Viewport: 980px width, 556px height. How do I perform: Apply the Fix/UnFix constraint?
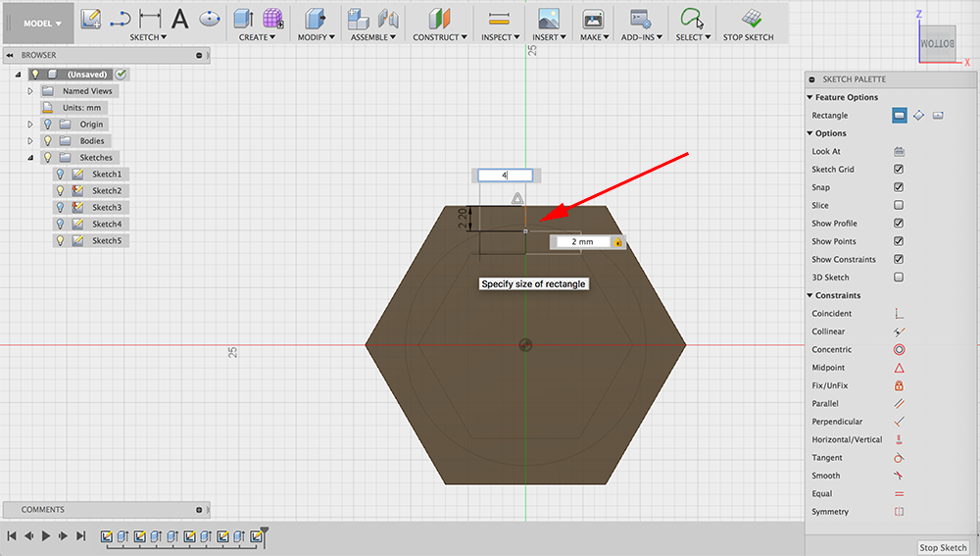pos(899,386)
